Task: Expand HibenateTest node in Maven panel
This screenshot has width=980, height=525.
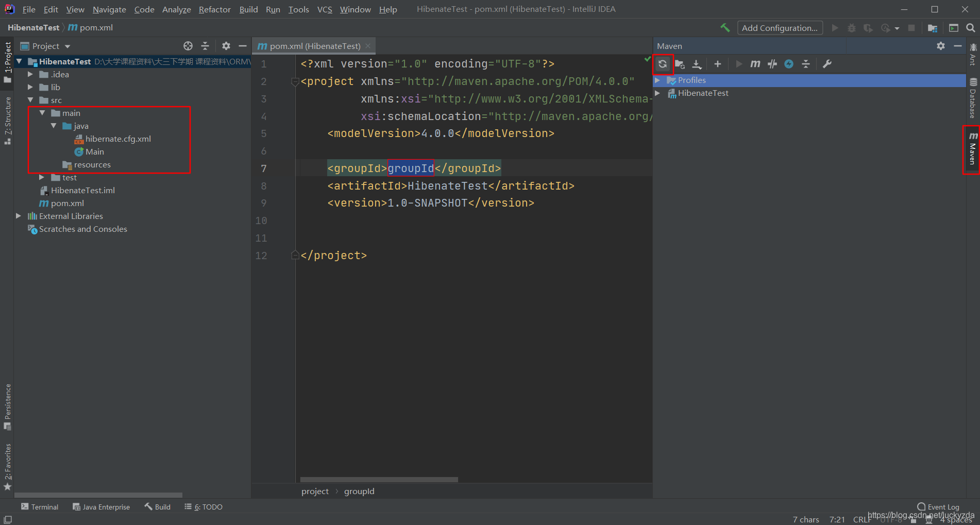Action: pos(657,93)
